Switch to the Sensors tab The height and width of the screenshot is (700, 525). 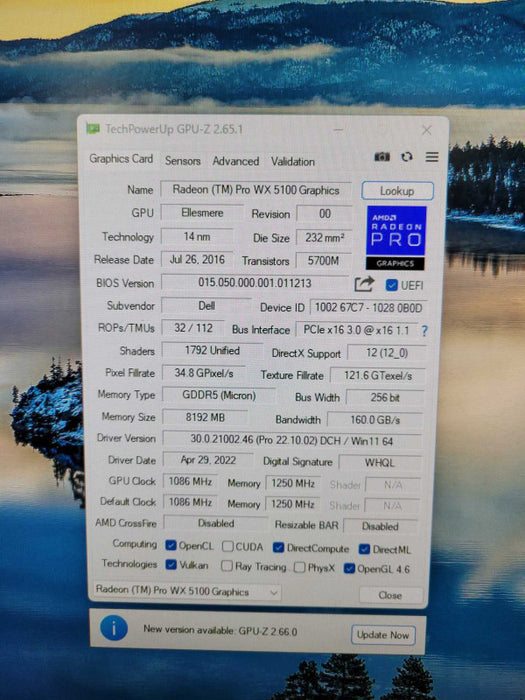point(183,161)
